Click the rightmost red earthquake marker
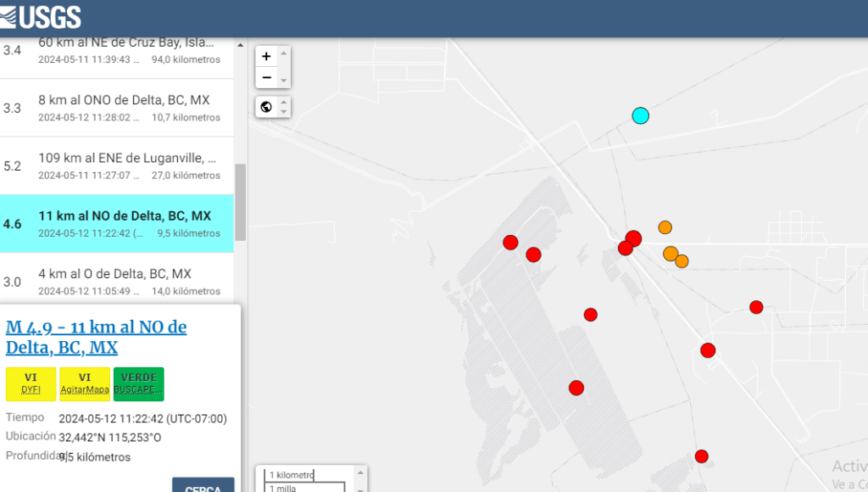Screen dimensions: 868x492 point(756,307)
